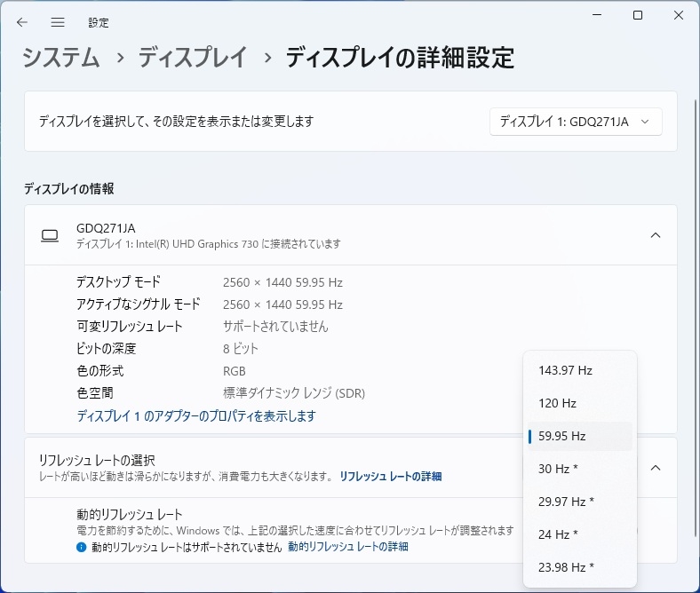
Task: Open the ディスプレイ 1: GDQ271JA dropdown
Action: click(576, 122)
